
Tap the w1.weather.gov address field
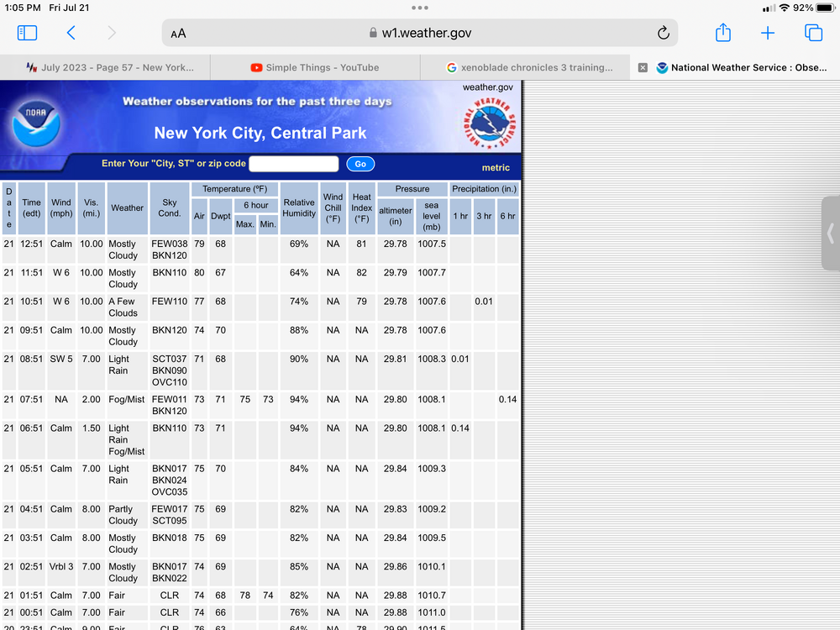[x=420, y=34]
